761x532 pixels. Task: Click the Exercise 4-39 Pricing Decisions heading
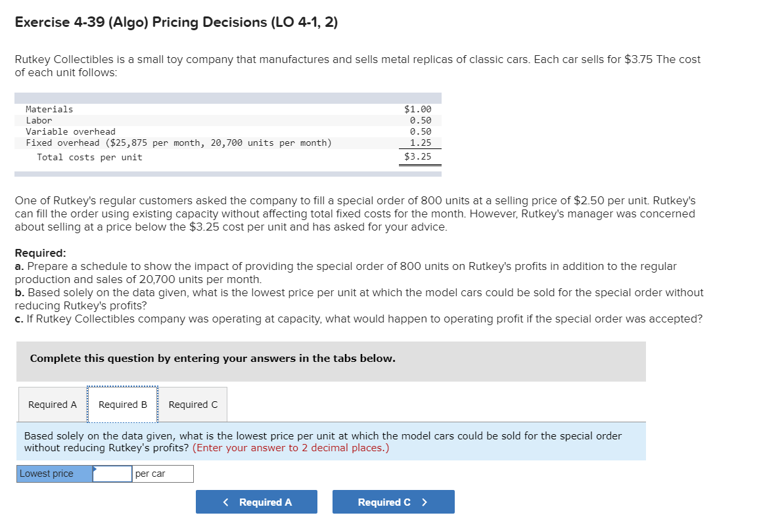(x=176, y=22)
